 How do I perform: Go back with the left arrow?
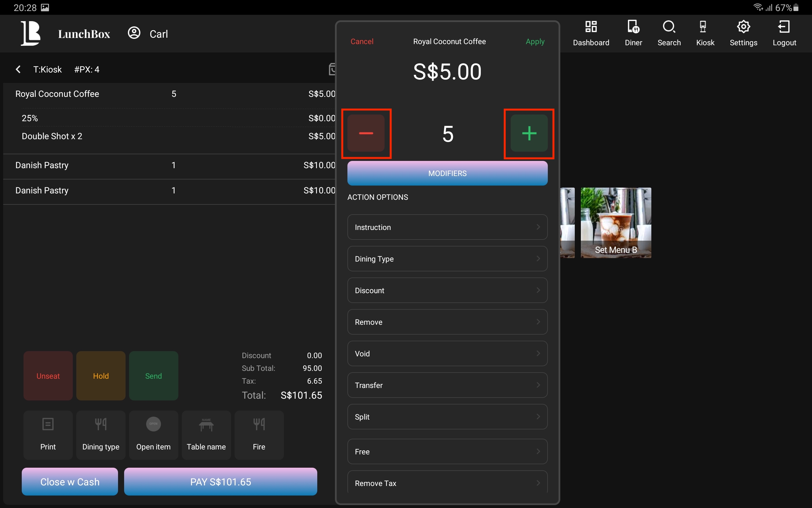point(18,70)
